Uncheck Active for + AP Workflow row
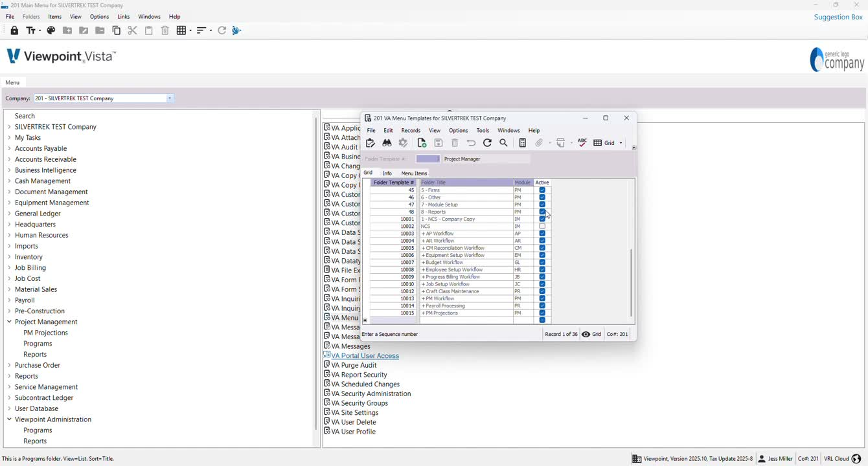 tap(542, 234)
